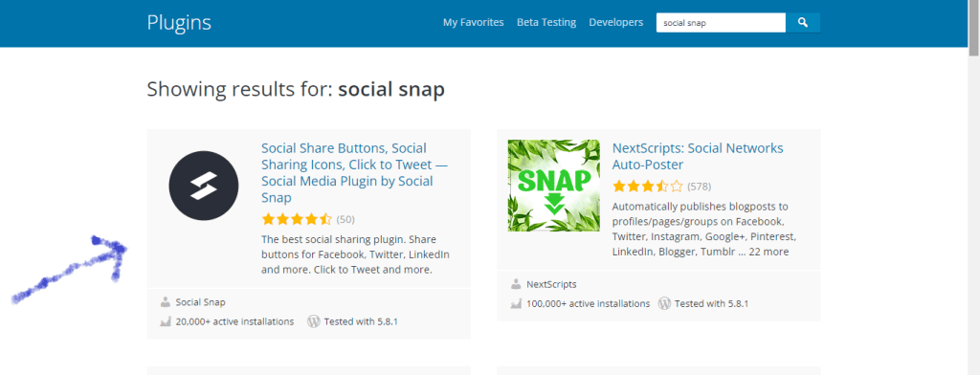Click the vertical scrollbar thumb

pyautogui.click(x=973, y=29)
